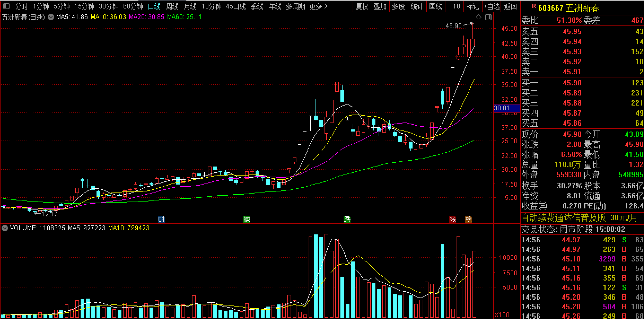The height and width of the screenshot is (319, 644).
Task: Click the 返回 back button
Action: point(510,6)
